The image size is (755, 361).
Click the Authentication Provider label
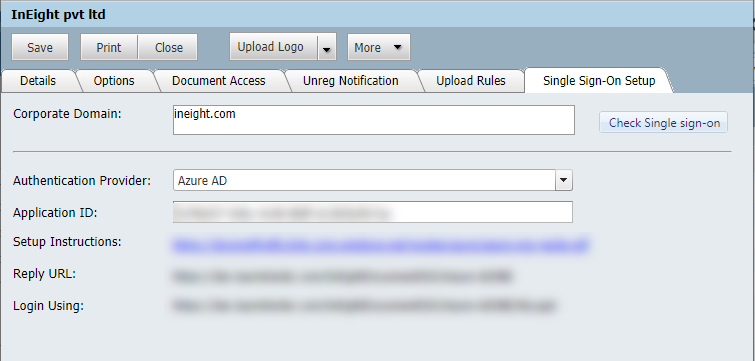pos(82,181)
